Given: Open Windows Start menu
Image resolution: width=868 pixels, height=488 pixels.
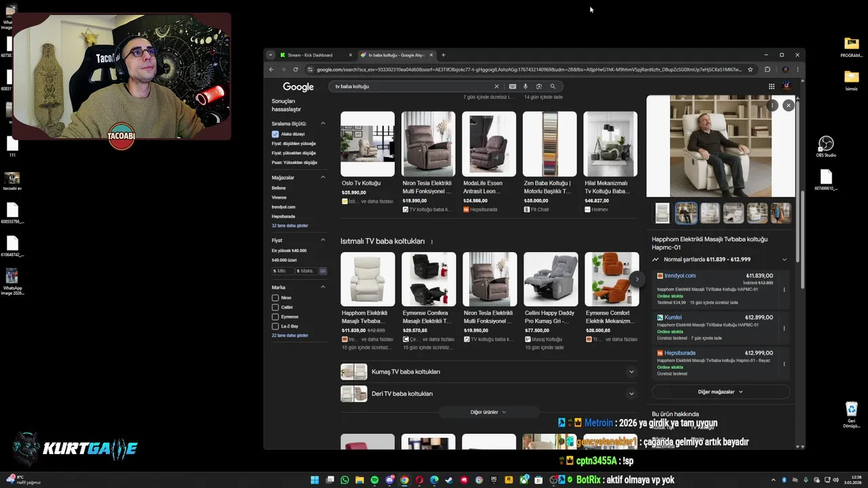Looking at the screenshot, I should (x=315, y=480).
